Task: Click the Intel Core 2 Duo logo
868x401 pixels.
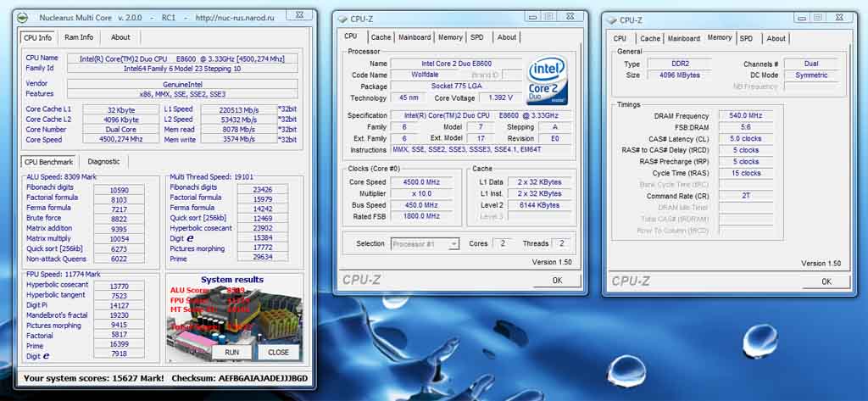Action: click(547, 81)
